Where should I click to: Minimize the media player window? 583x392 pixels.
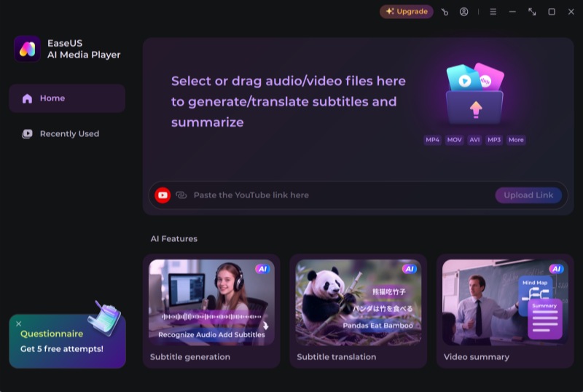point(512,12)
